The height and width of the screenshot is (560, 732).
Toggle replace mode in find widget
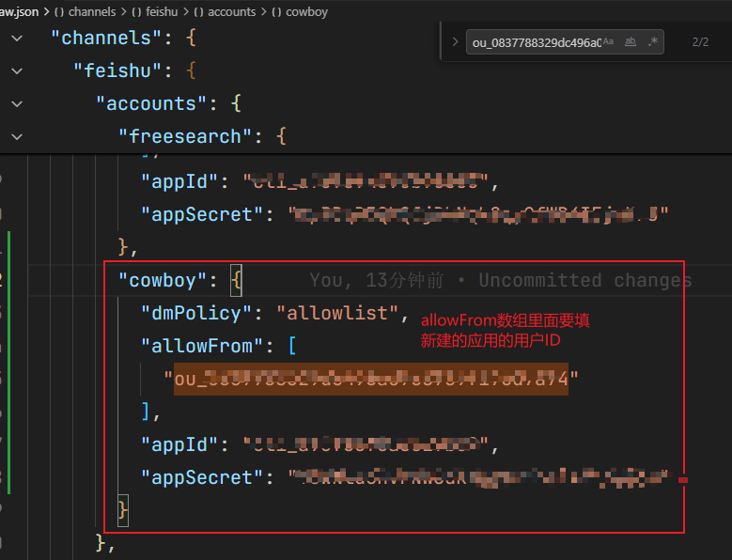click(x=455, y=42)
